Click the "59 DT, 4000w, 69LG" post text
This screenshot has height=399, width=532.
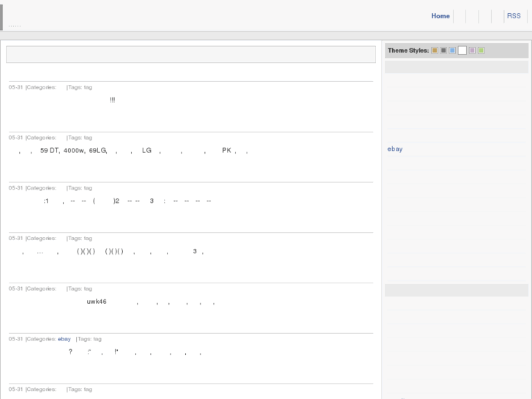point(74,150)
